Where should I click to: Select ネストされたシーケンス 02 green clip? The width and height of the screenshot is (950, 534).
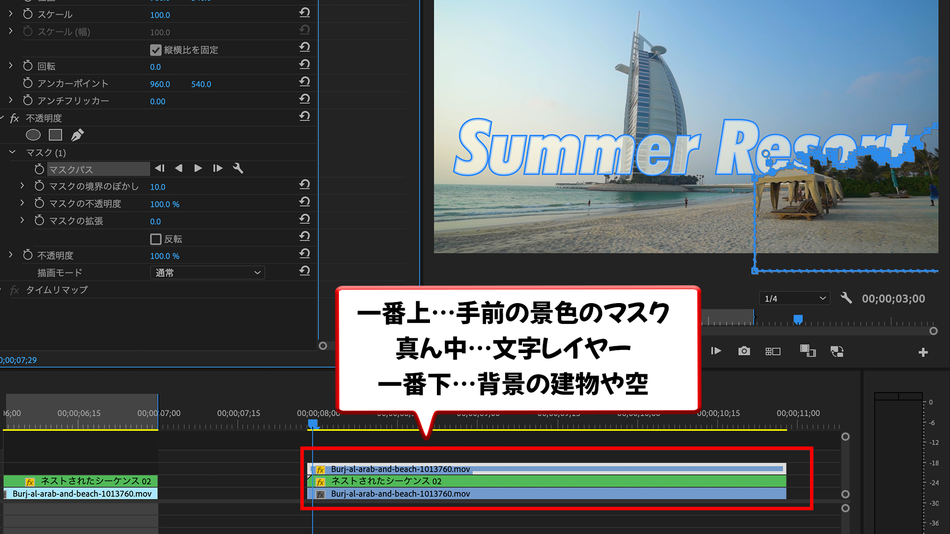click(x=546, y=481)
